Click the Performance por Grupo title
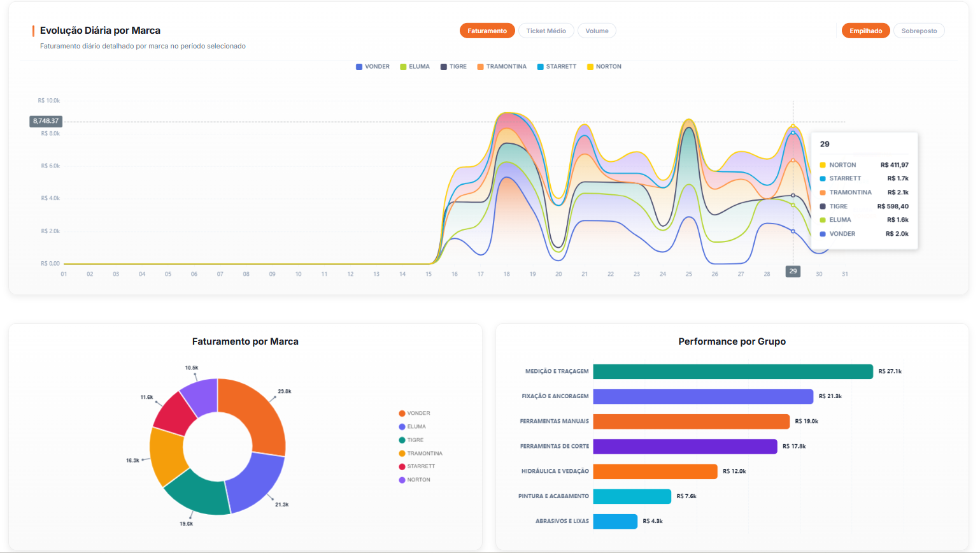 point(732,341)
